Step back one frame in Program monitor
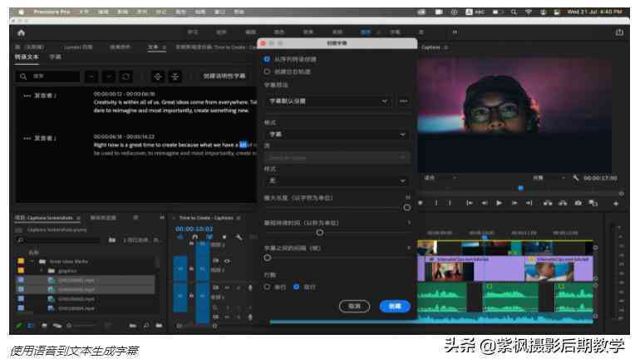 (x=485, y=203)
